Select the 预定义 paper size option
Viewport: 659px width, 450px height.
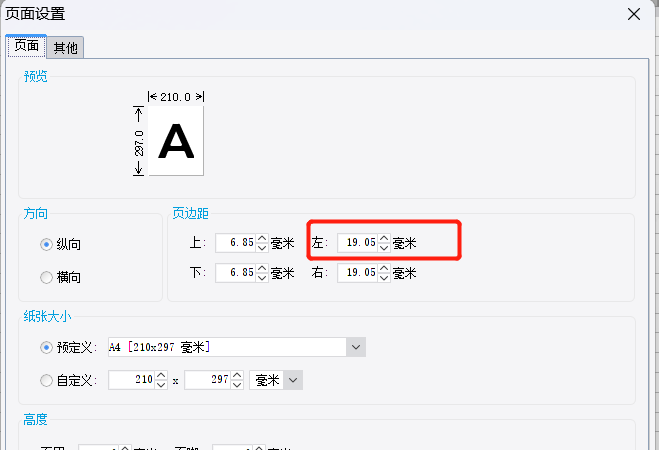point(46,347)
